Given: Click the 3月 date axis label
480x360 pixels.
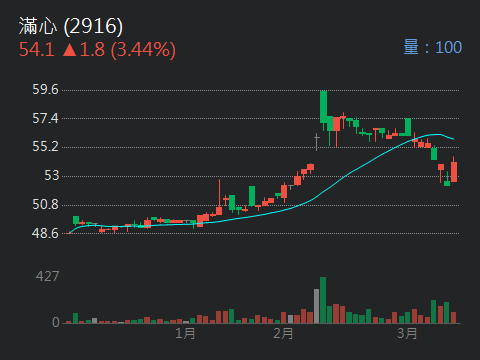Looking at the screenshot, I should coord(407,333).
